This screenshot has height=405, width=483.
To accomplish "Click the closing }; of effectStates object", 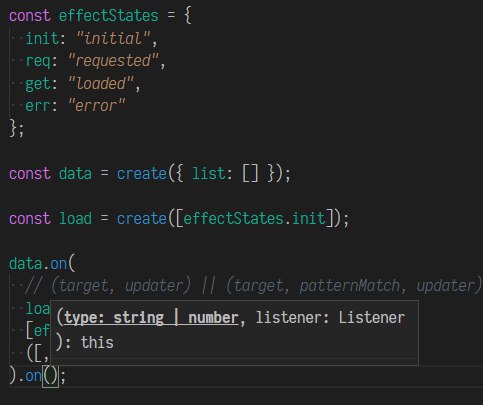I will click(x=17, y=128).
